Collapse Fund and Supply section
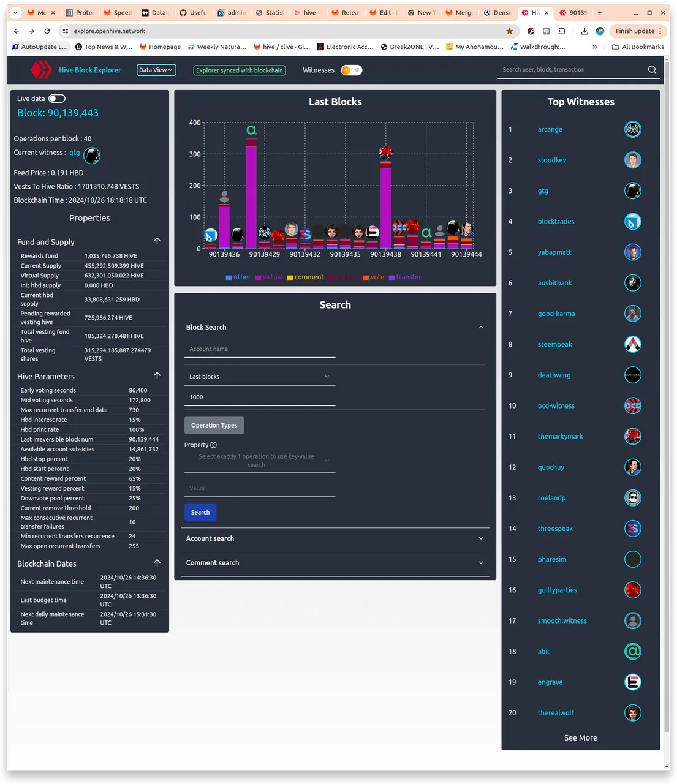677x784 pixels. tap(157, 241)
